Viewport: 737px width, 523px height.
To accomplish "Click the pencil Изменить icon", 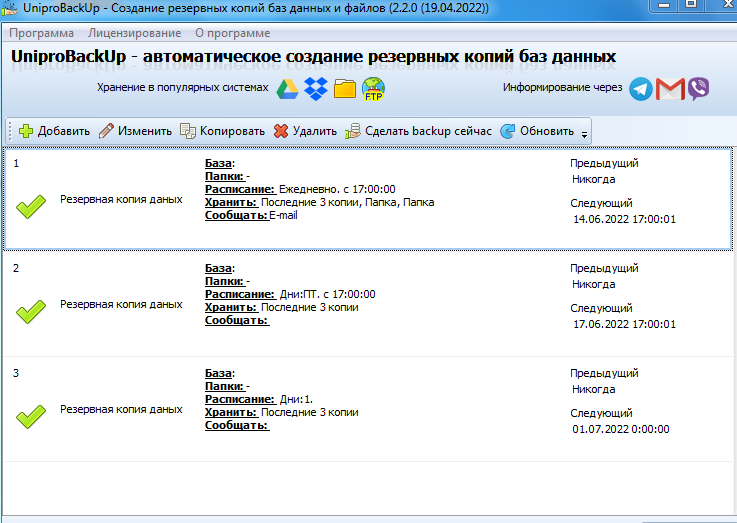I will pyautogui.click(x=106, y=131).
